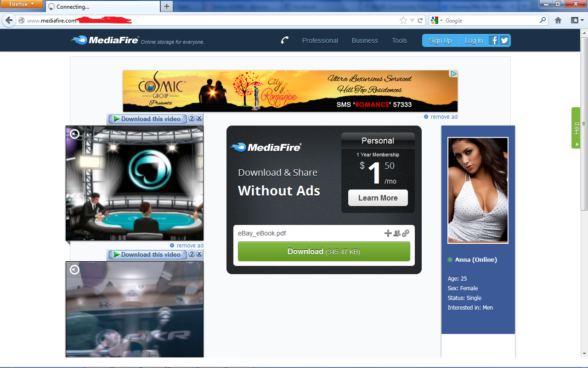Select the Connecting... tab

pos(103,6)
